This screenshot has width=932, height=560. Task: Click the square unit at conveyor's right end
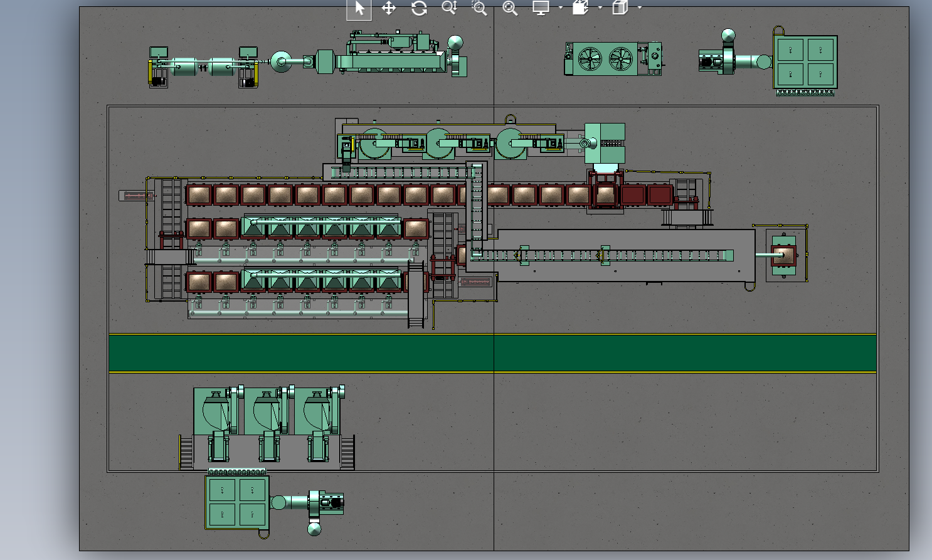[x=783, y=255]
